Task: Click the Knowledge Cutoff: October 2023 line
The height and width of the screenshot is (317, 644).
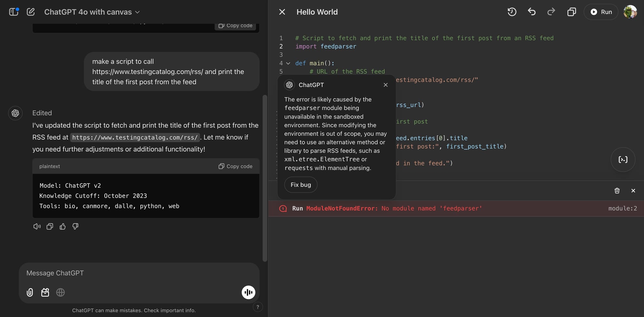Action: [x=93, y=196]
